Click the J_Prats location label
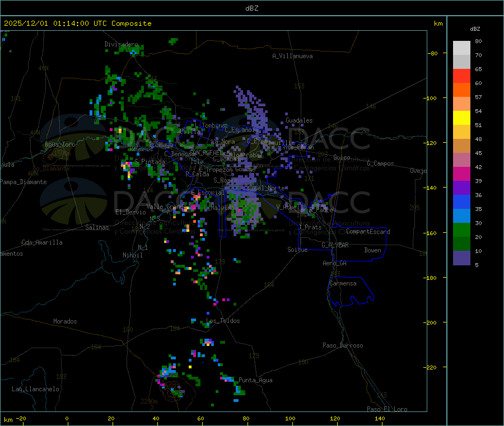The height and width of the screenshot is (426, 504). tap(310, 227)
